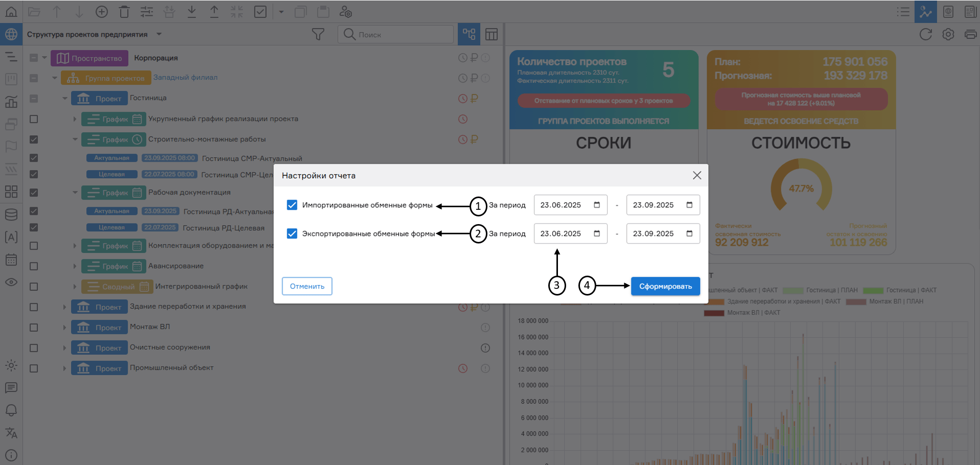Collapse the Гостиница project node
Viewport: 980px width, 465px height.
[x=65, y=98]
